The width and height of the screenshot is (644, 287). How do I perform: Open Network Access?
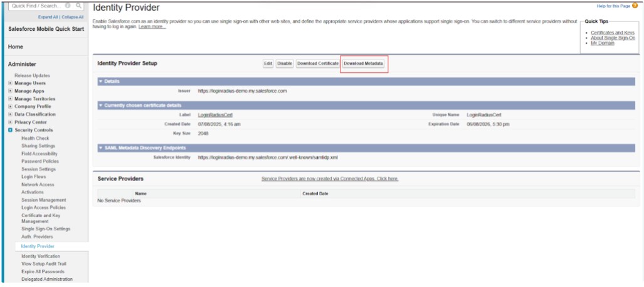coord(38,185)
